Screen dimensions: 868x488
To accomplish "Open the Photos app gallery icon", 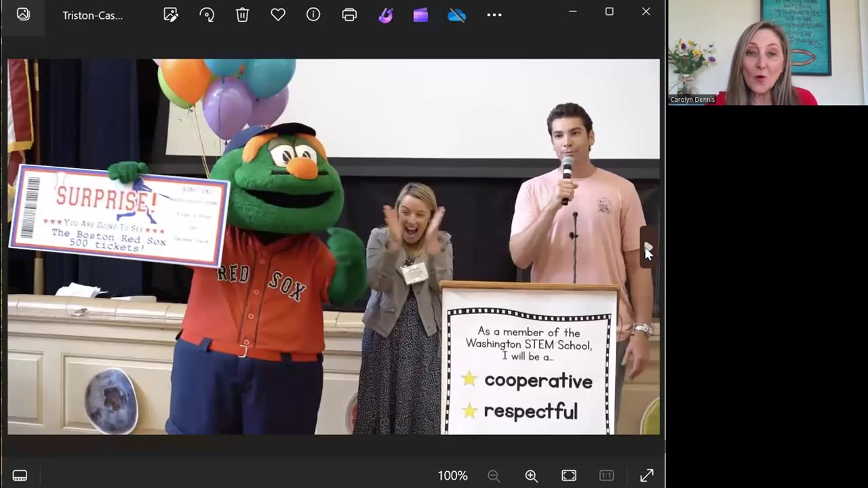I will click(x=23, y=14).
